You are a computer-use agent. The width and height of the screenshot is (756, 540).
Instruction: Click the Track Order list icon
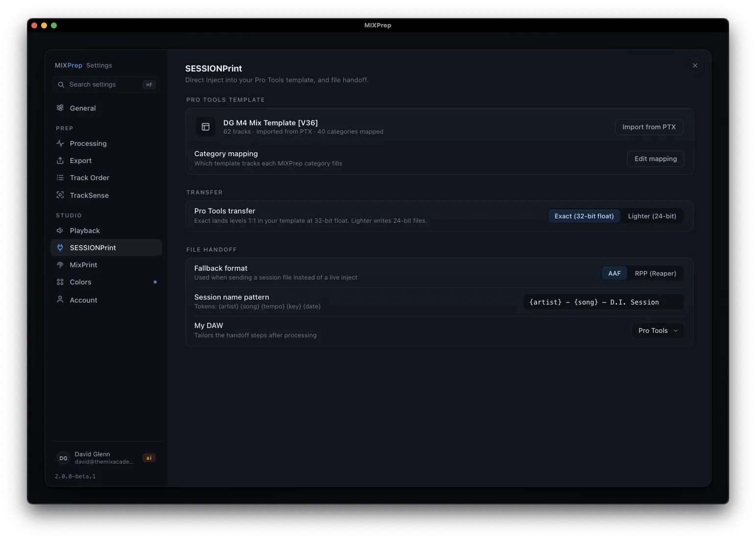60,178
